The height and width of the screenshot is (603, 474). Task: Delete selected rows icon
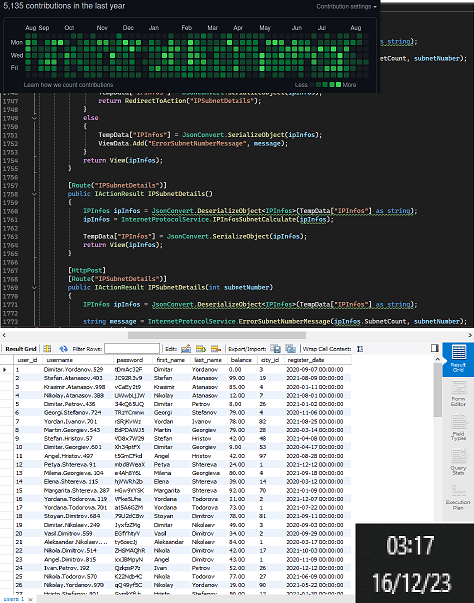coord(216,349)
